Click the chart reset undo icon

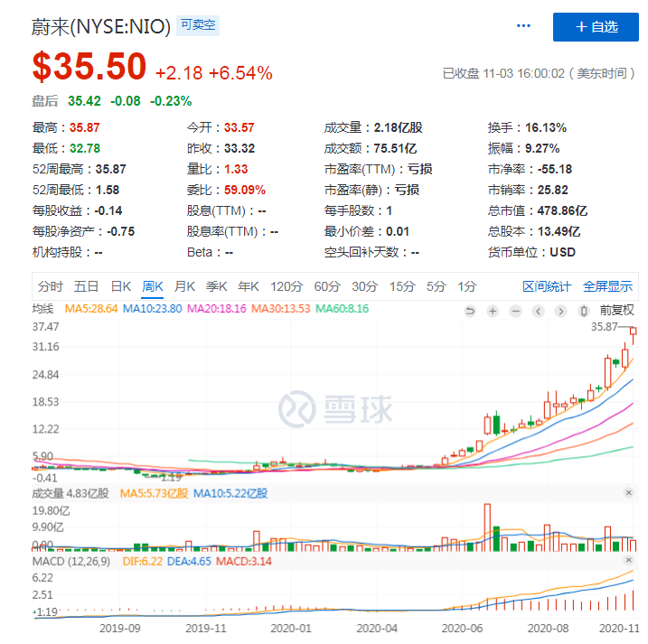(x=470, y=311)
